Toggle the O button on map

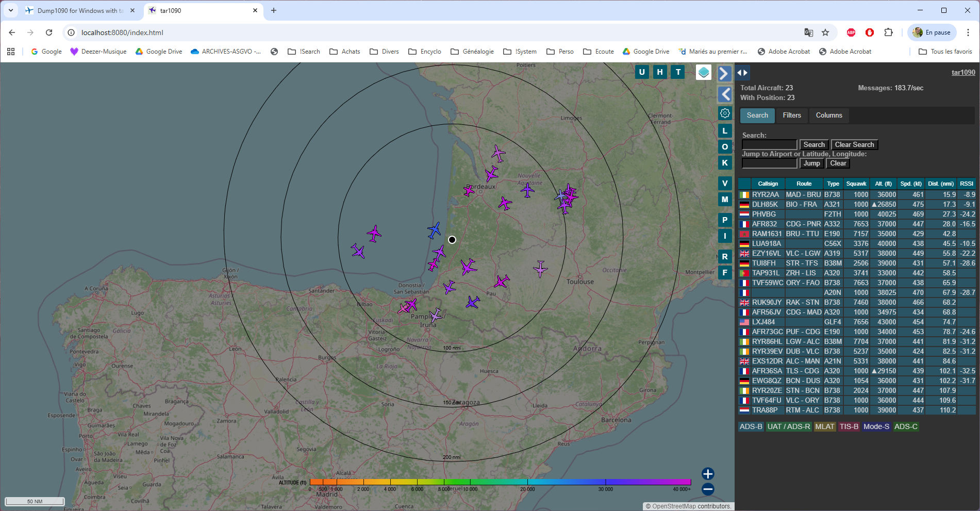pyautogui.click(x=725, y=147)
